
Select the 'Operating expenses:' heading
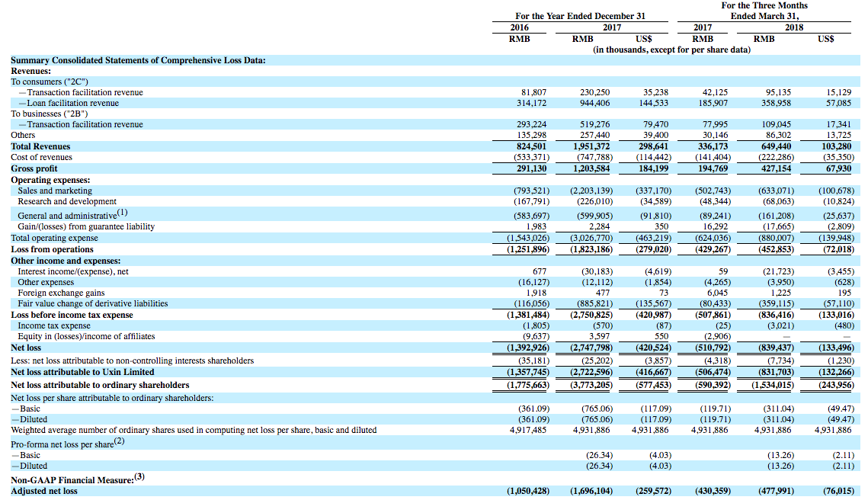pos(50,180)
